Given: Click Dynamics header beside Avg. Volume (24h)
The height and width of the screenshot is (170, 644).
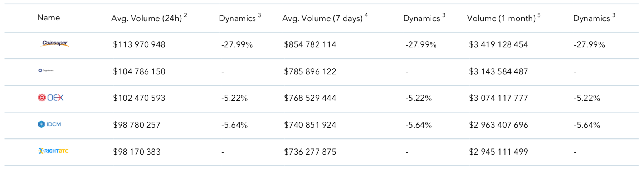Looking at the screenshot, I should (x=237, y=18).
